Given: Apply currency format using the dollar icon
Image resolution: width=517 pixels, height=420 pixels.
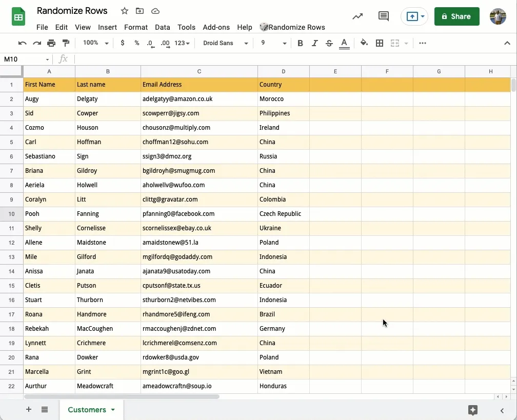Looking at the screenshot, I should 122,43.
